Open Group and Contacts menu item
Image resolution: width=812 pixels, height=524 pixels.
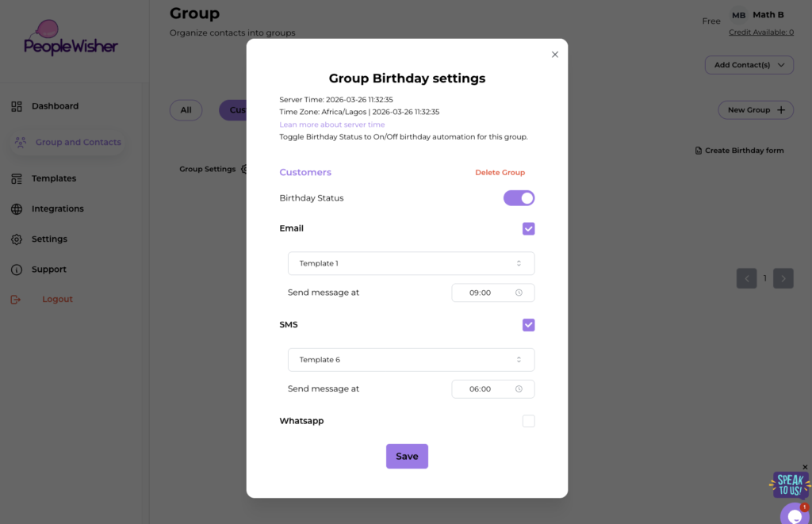pyautogui.click(x=78, y=143)
